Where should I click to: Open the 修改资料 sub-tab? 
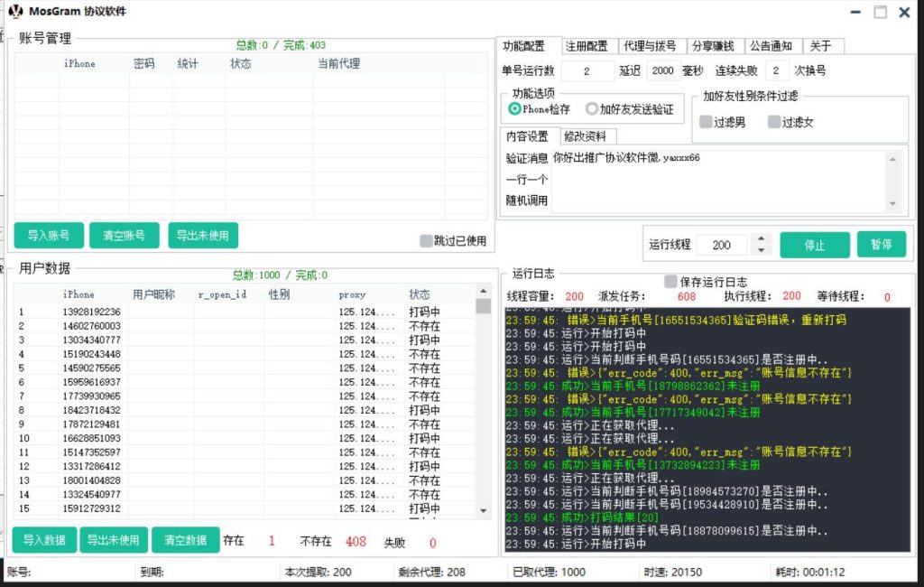585,136
